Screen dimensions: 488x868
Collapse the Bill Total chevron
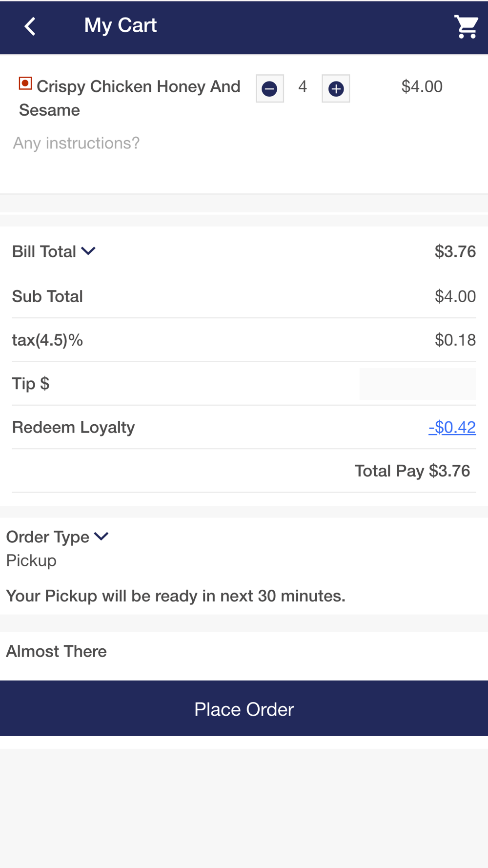point(88,251)
